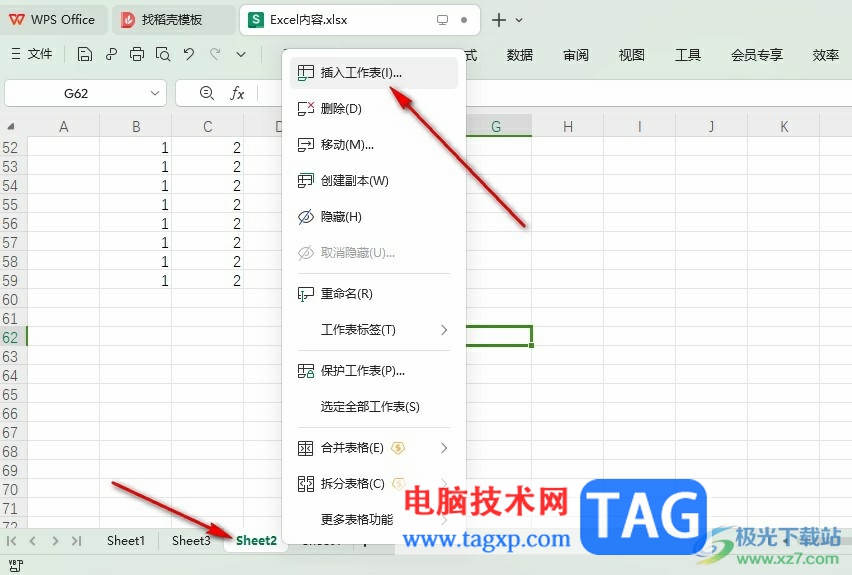
Task: Expand 工作表标签(T) submenu
Action: [x=374, y=330]
